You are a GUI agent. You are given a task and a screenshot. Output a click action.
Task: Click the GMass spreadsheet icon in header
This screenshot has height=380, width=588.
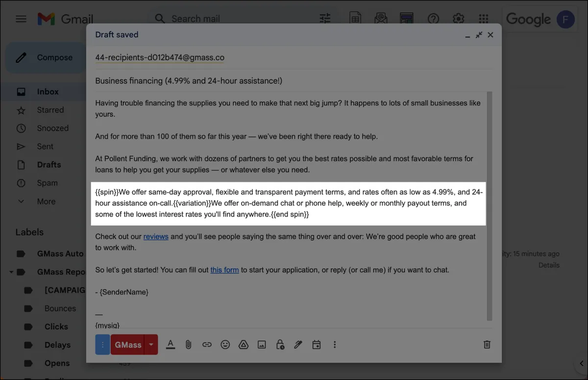pos(355,19)
